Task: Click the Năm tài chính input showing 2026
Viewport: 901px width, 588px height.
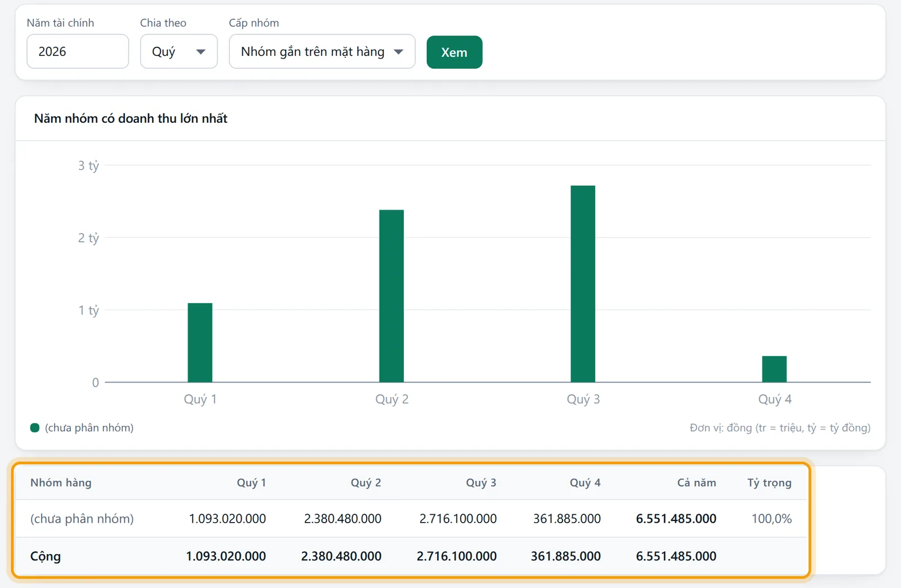Action: tap(78, 51)
